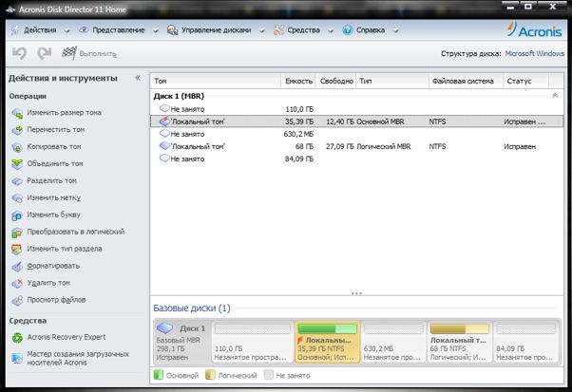Sort by the Статус column header
The image size is (572, 392).
point(526,81)
